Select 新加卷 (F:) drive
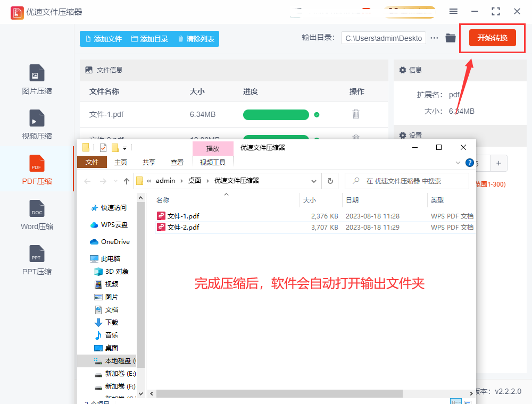This screenshot has height=404, width=532. 115,386
